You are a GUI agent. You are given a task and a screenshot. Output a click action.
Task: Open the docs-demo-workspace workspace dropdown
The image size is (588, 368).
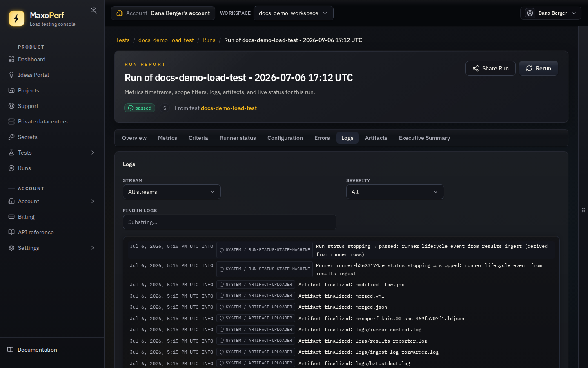point(293,13)
